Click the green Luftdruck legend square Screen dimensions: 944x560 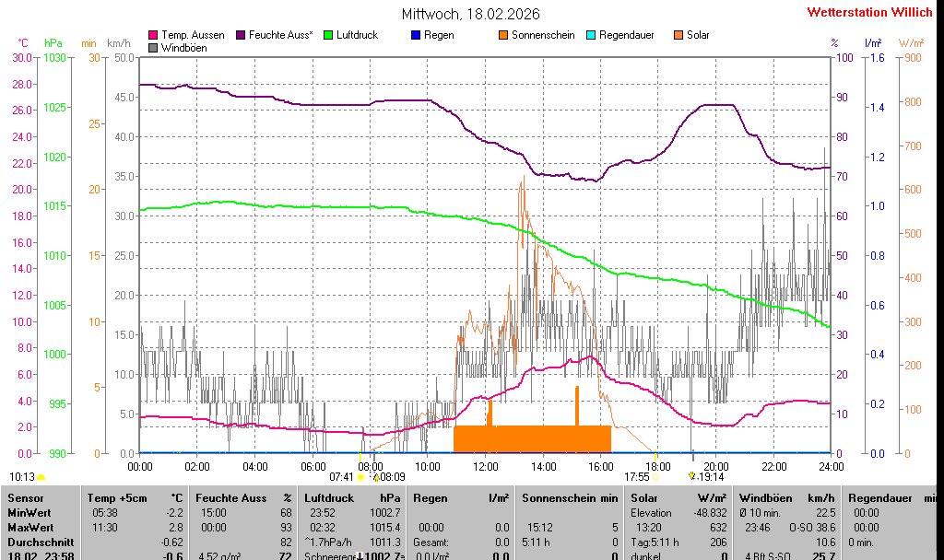[326, 35]
